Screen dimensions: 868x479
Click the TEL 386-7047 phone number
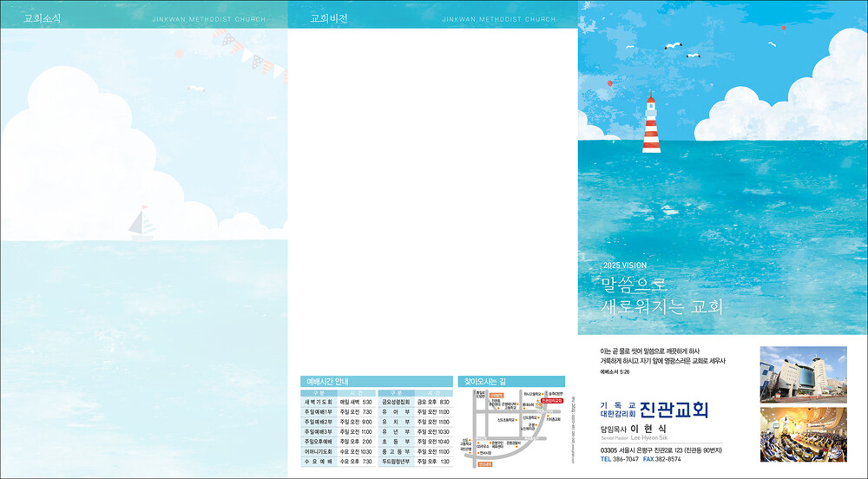tap(619, 459)
